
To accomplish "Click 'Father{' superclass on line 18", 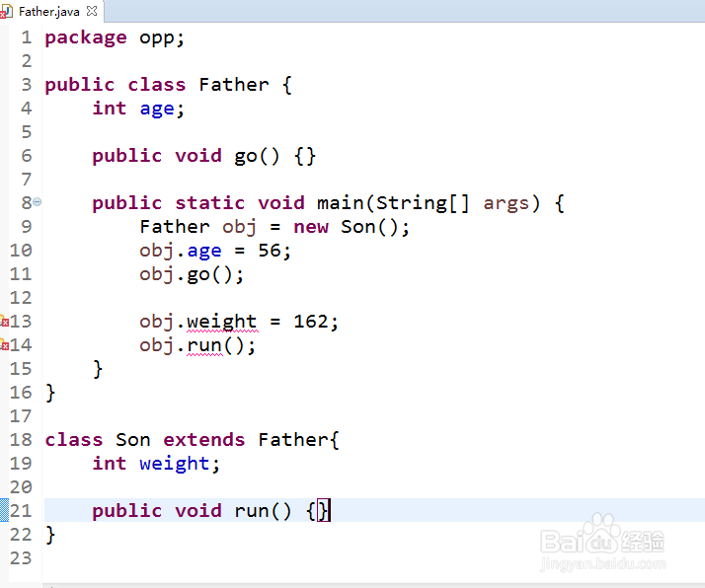I will click(x=298, y=440).
